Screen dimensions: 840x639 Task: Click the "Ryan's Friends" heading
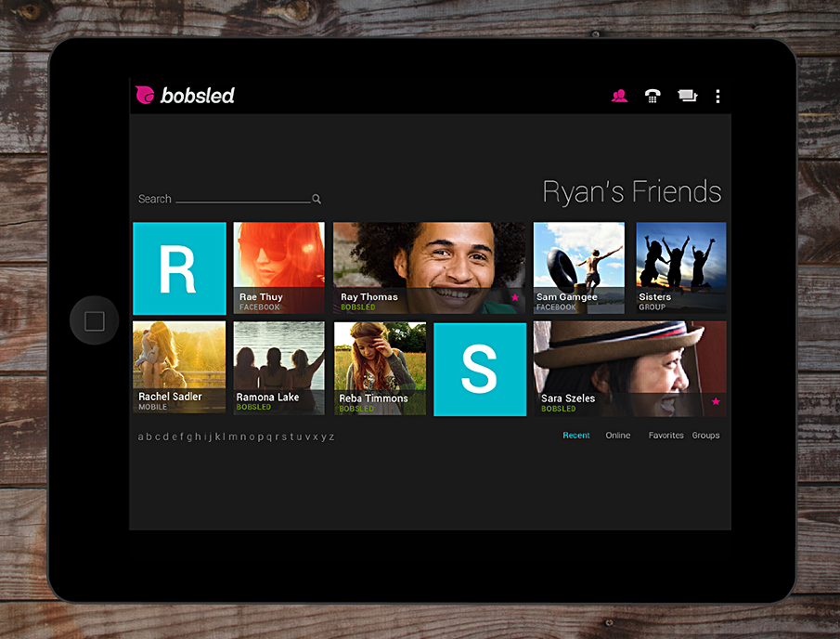tap(632, 191)
